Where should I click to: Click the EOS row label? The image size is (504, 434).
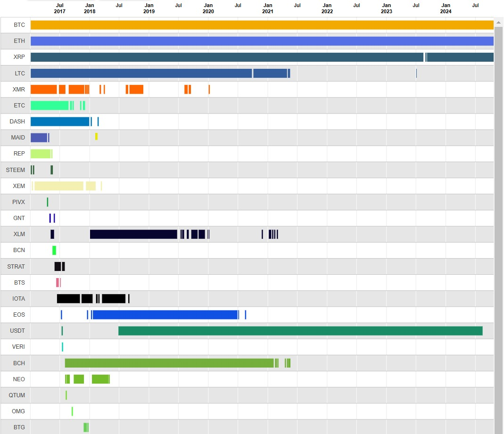coord(19,315)
